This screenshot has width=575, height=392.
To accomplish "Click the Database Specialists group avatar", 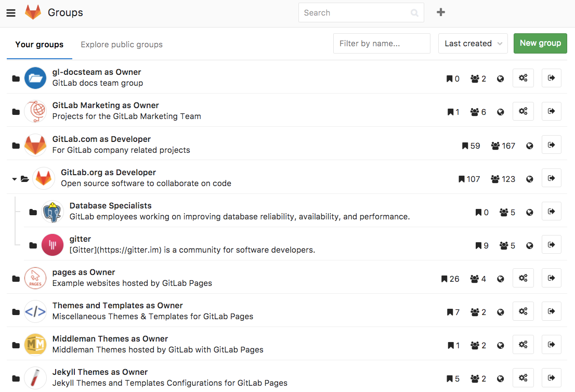I will point(53,211).
